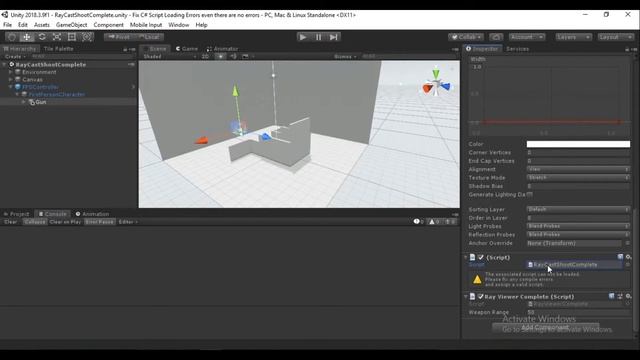
Task: Click the Inspector panel lock icon
Action: (x=627, y=49)
